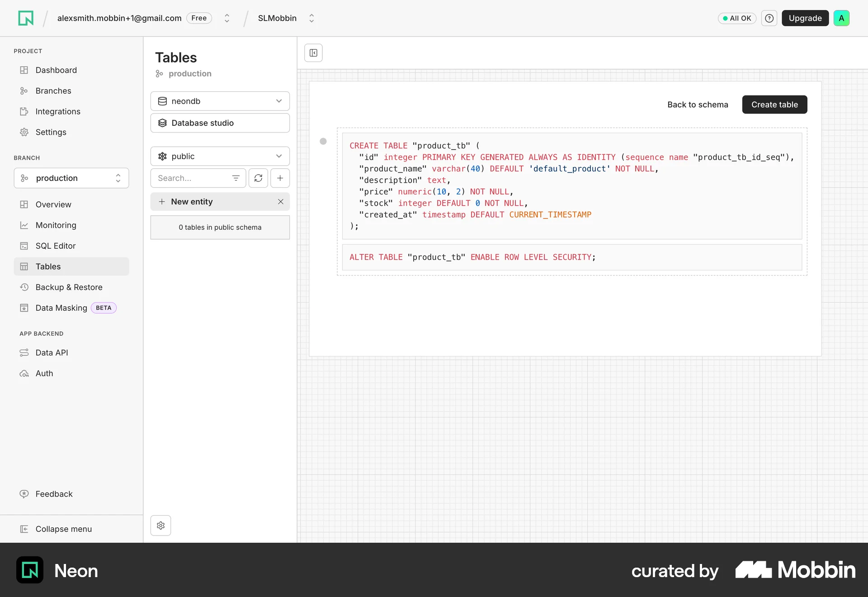Click the Free plan badge

click(x=199, y=18)
